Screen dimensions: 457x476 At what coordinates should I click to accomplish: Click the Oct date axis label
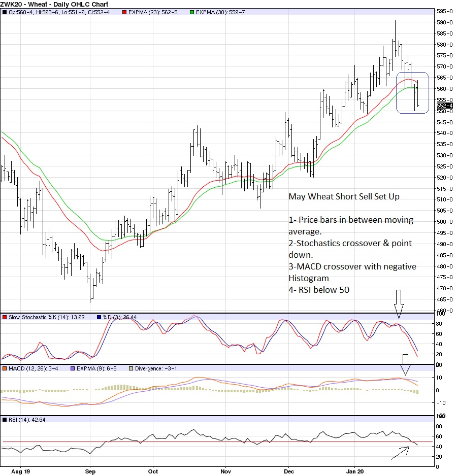click(153, 471)
